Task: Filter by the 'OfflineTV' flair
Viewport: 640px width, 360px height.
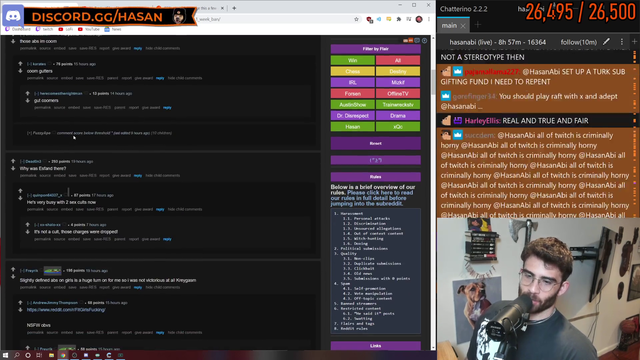Action: (x=398, y=93)
